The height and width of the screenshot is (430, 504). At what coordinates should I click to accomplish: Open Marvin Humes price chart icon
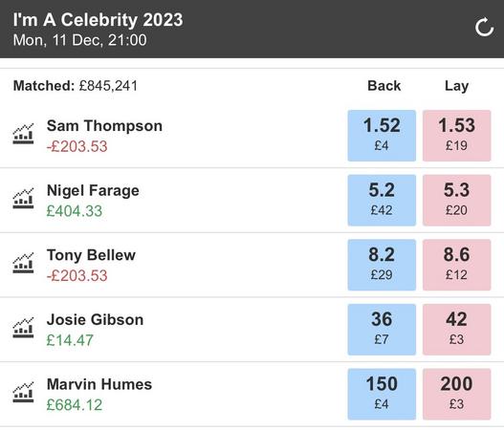coord(23,392)
